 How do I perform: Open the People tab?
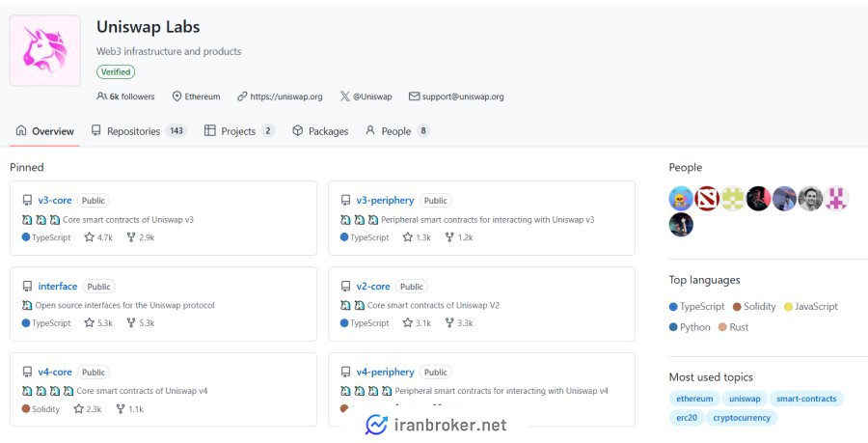click(397, 131)
